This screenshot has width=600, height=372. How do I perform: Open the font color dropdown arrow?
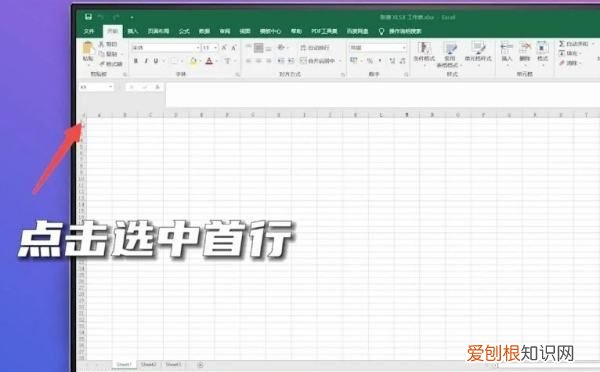[216, 61]
